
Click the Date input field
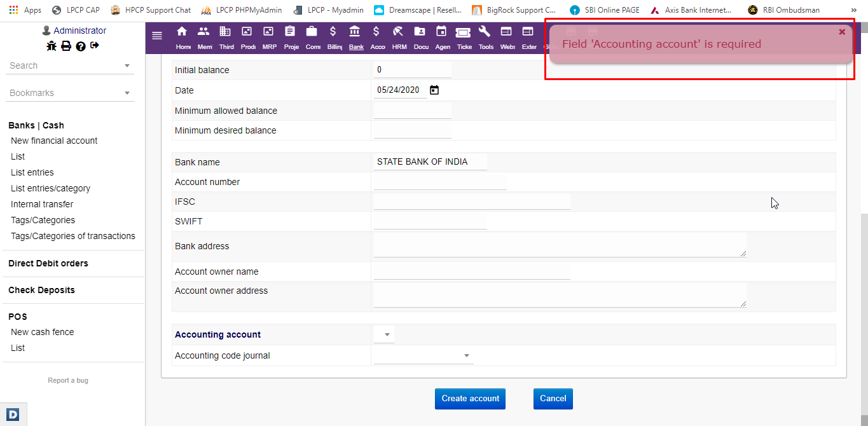pyautogui.click(x=401, y=90)
